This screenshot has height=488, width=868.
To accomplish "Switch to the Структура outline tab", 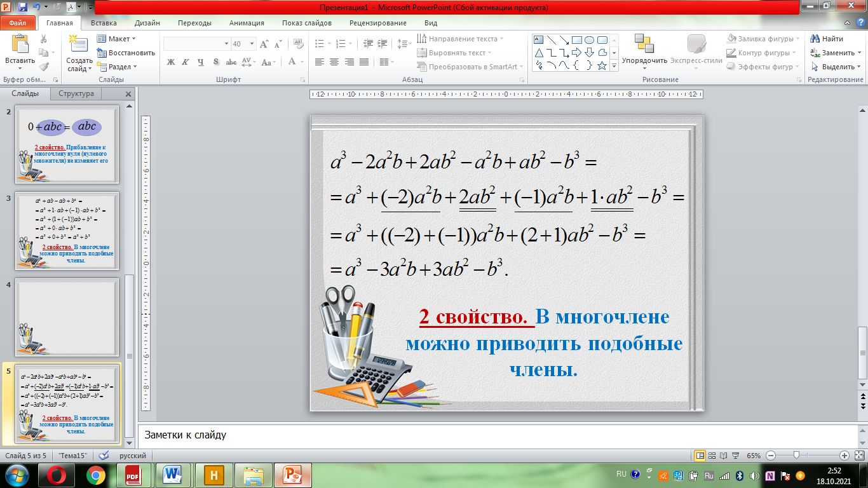I will pos(76,93).
